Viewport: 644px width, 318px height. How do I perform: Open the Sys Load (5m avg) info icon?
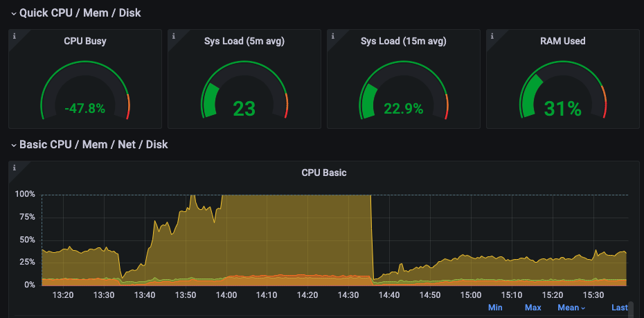pyautogui.click(x=174, y=36)
